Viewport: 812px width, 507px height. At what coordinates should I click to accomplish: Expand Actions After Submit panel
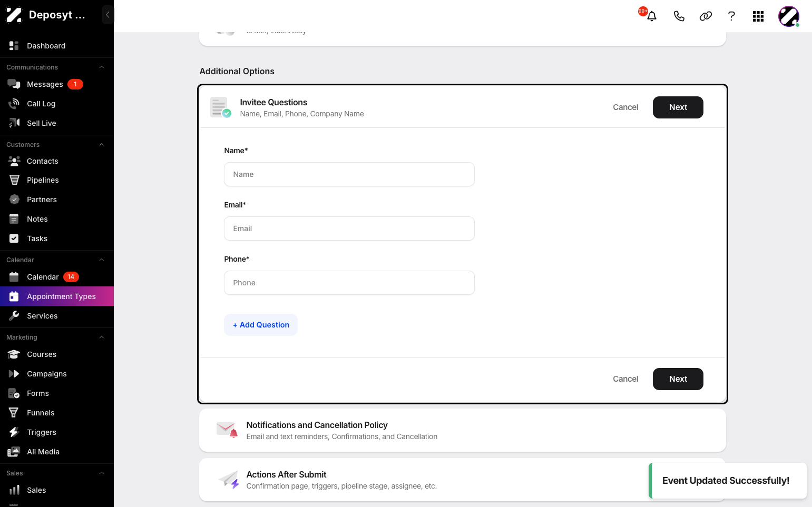point(463,480)
